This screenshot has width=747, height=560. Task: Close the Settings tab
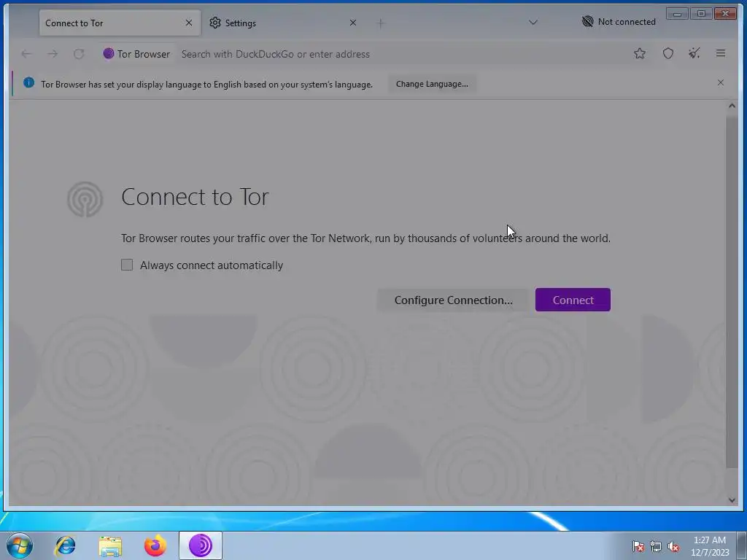352,23
